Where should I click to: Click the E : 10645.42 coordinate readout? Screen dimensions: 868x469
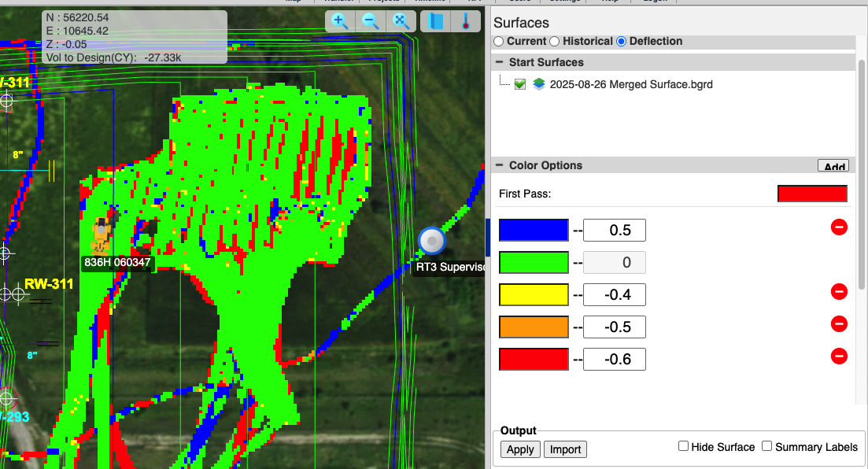click(x=77, y=31)
